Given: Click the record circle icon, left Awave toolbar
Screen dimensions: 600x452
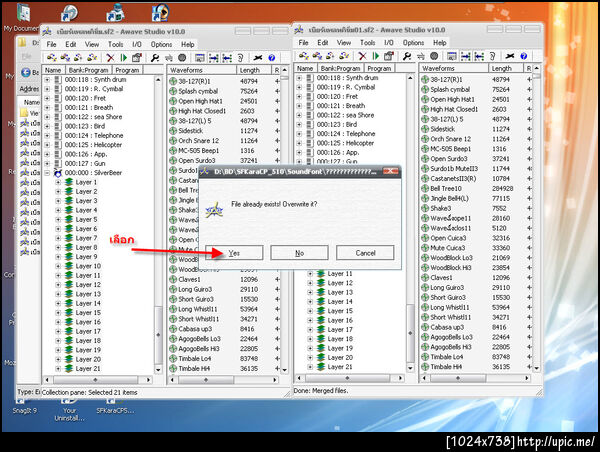Looking at the screenshot, I should click(x=182, y=58).
